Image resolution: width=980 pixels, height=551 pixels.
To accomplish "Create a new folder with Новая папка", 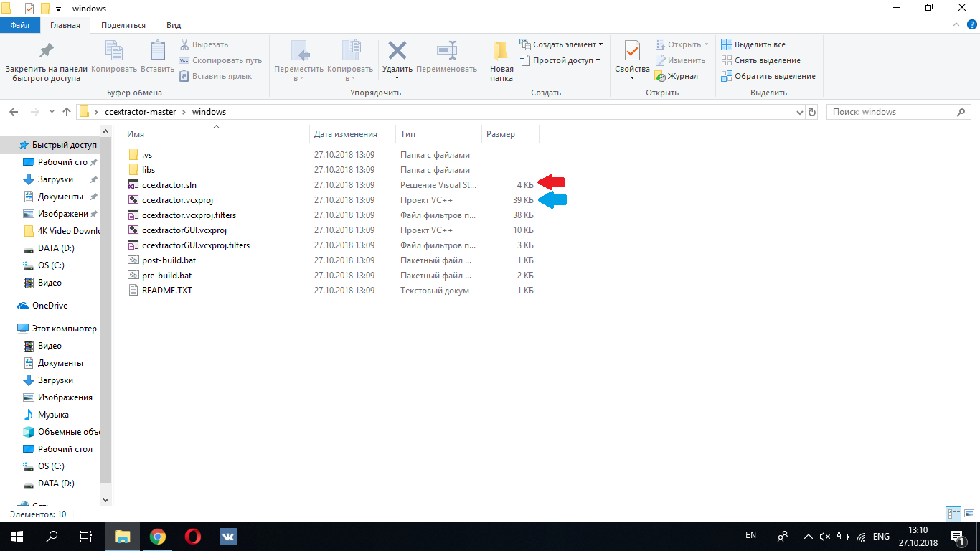I will pos(501,61).
